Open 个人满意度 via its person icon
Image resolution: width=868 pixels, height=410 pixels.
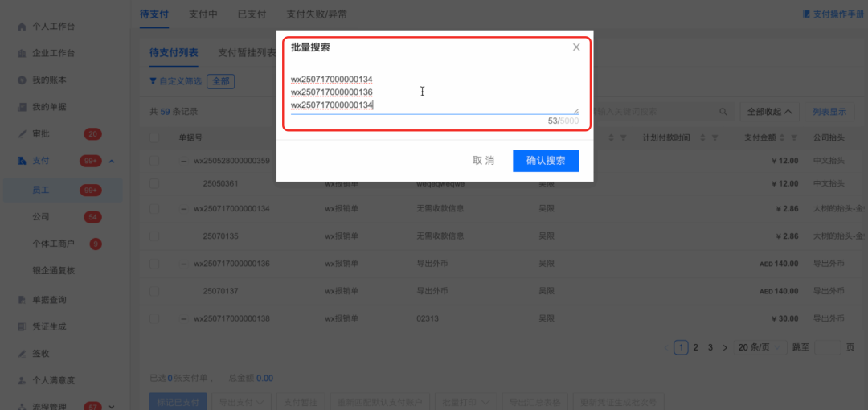[x=23, y=380]
